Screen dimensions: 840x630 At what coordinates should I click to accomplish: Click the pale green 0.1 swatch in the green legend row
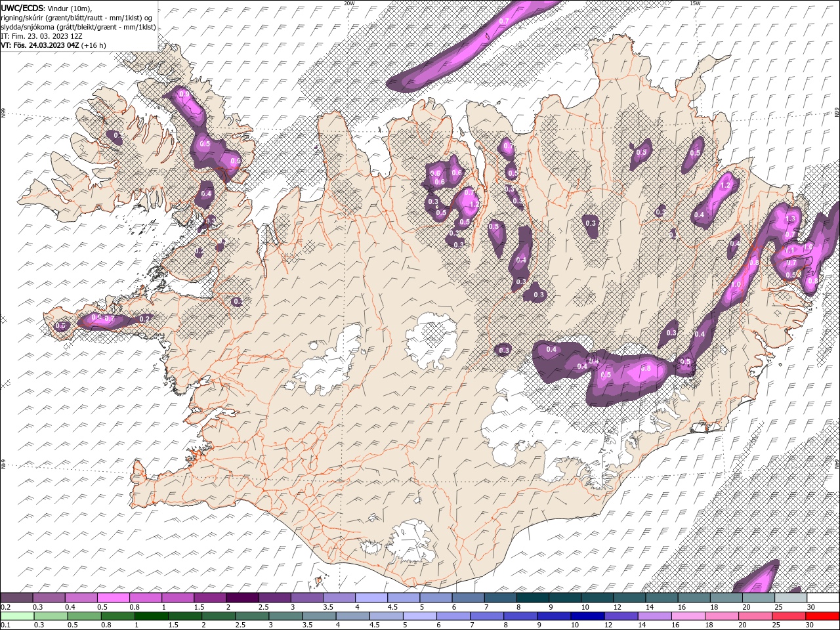pos(16,616)
